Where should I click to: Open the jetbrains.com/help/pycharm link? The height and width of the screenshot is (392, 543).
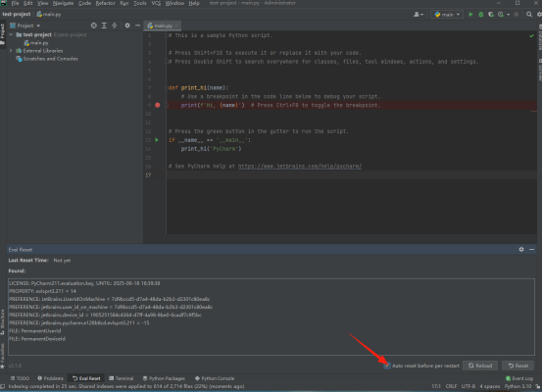click(x=300, y=167)
